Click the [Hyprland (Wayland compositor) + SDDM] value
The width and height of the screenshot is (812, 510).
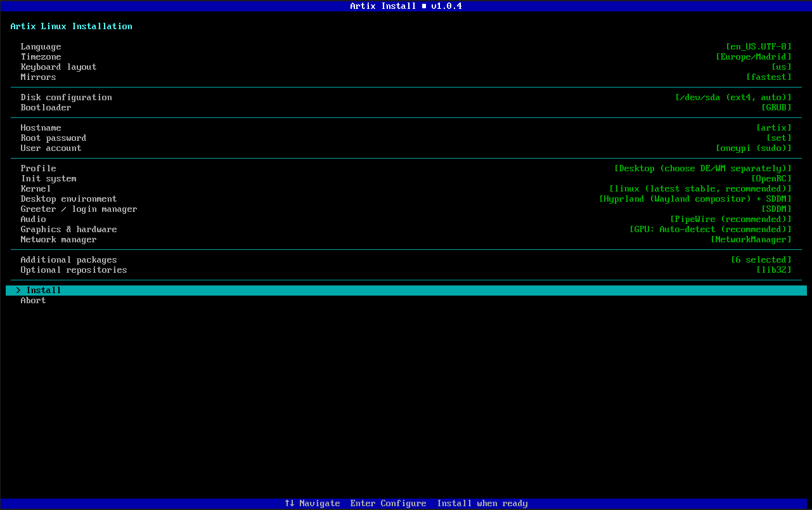[x=695, y=199]
